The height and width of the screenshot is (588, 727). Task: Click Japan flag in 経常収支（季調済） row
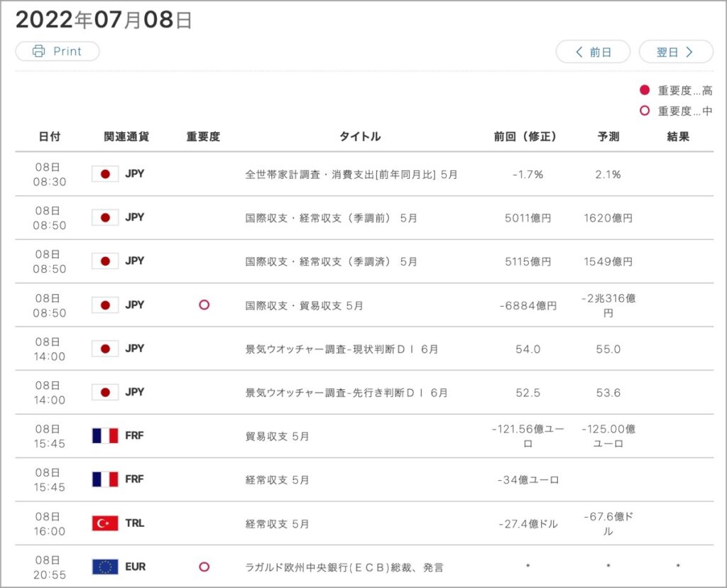pos(105,261)
